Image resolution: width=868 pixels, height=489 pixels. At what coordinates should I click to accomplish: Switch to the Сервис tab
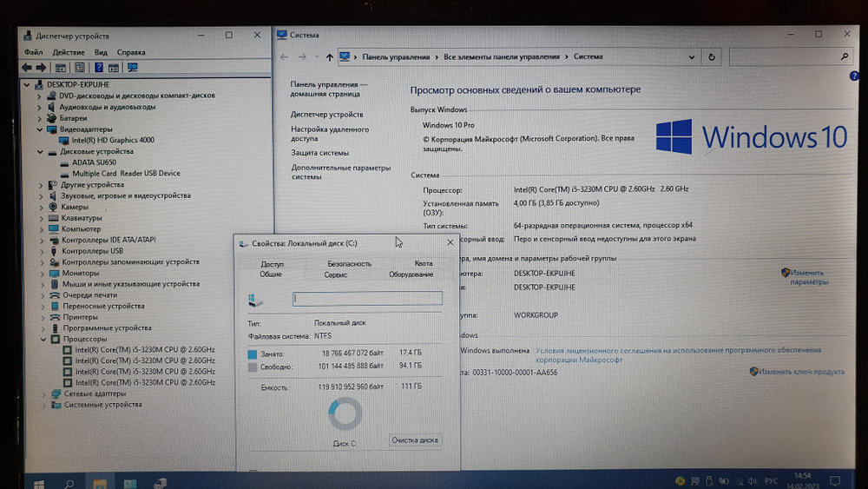(x=335, y=274)
